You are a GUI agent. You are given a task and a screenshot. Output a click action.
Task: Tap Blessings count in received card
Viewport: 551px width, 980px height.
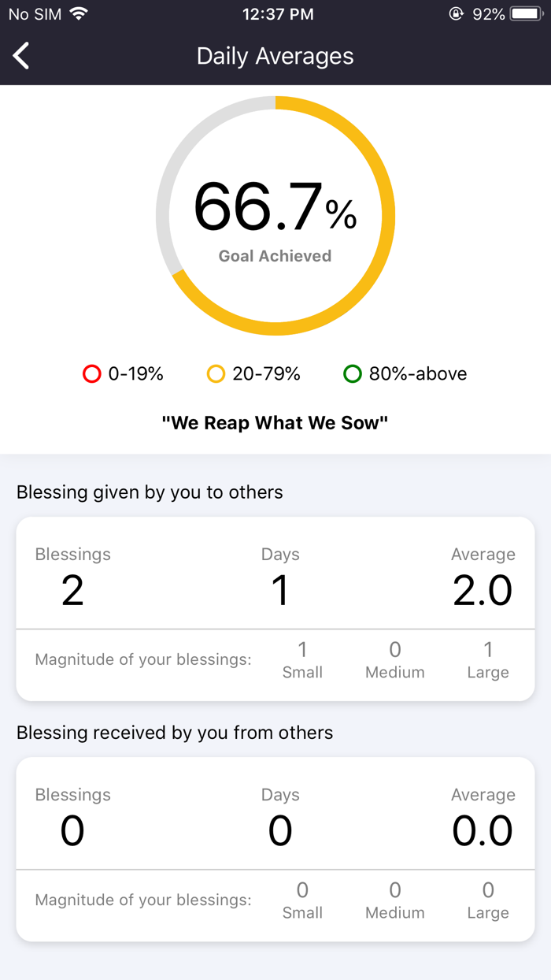[72, 830]
